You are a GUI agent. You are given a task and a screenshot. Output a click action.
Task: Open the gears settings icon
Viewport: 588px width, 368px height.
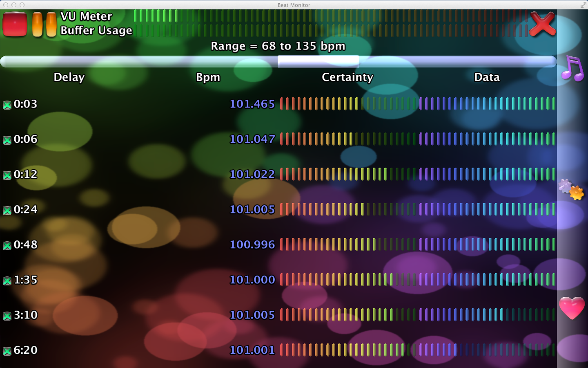point(571,189)
